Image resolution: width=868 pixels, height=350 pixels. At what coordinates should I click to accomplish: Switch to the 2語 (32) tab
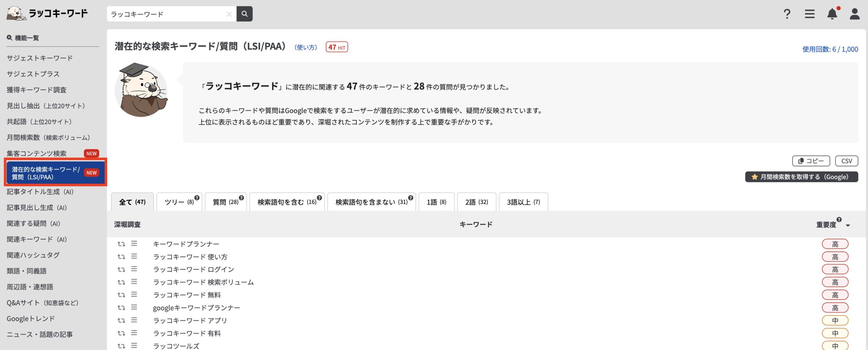[x=477, y=202]
